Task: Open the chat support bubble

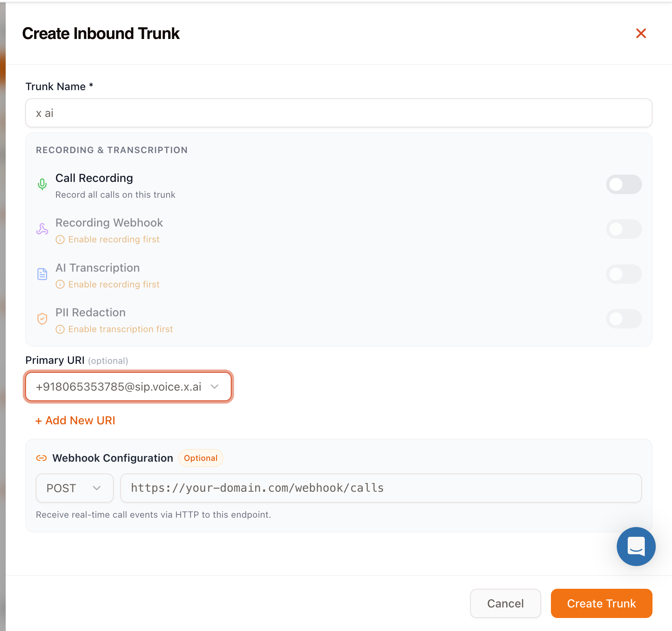Action: coord(636,547)
